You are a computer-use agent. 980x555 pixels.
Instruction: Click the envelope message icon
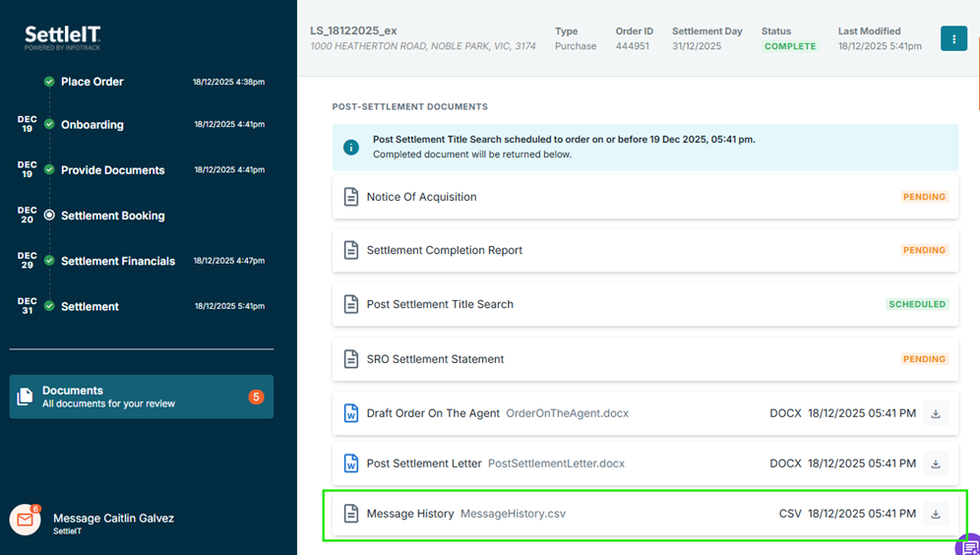point(26,520)
